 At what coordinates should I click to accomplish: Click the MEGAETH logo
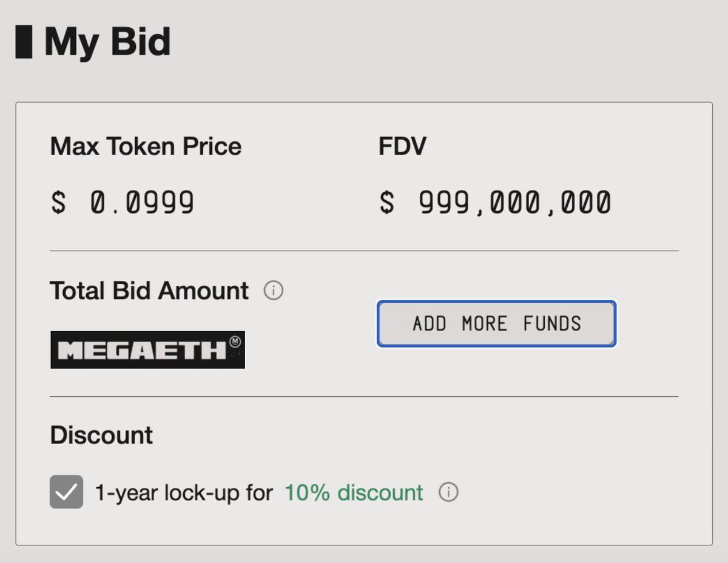point(147,349)
